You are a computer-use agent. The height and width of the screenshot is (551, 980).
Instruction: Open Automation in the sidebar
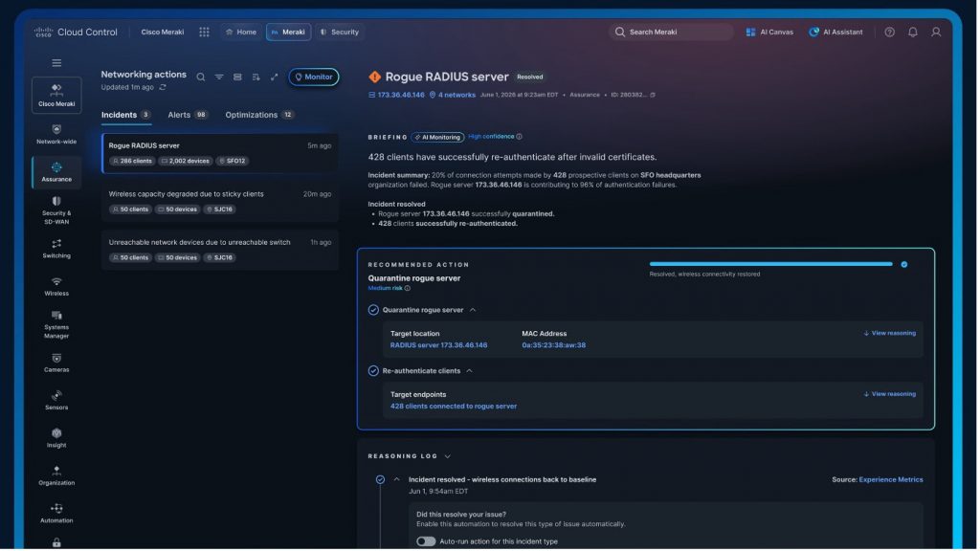[56, 514]
